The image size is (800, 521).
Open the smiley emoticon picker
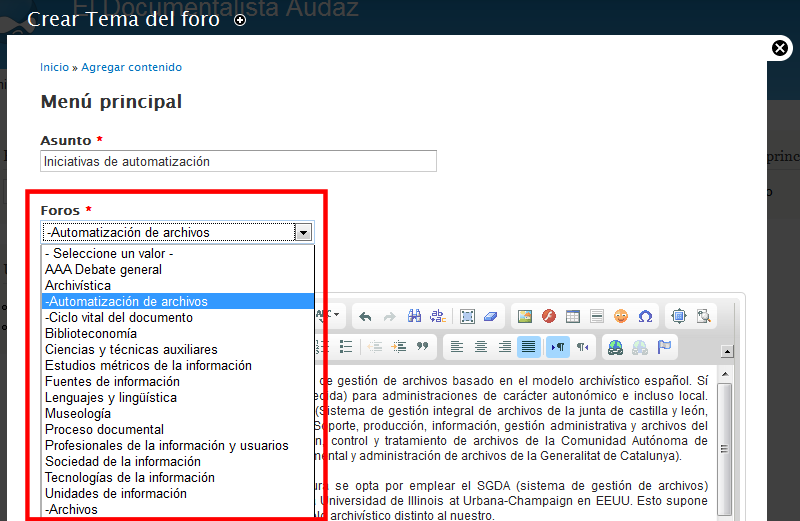(621, 316)
